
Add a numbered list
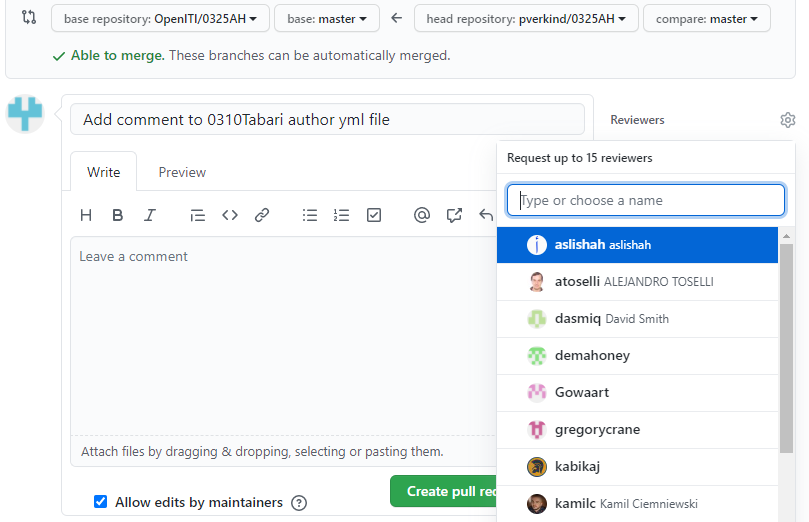coord(342,215)
